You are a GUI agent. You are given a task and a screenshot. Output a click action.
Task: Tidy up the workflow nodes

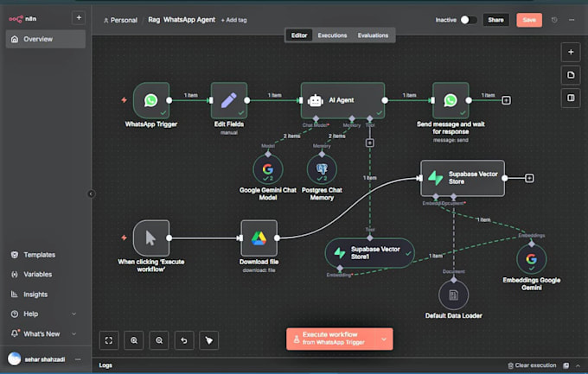[x=209, y=340]
